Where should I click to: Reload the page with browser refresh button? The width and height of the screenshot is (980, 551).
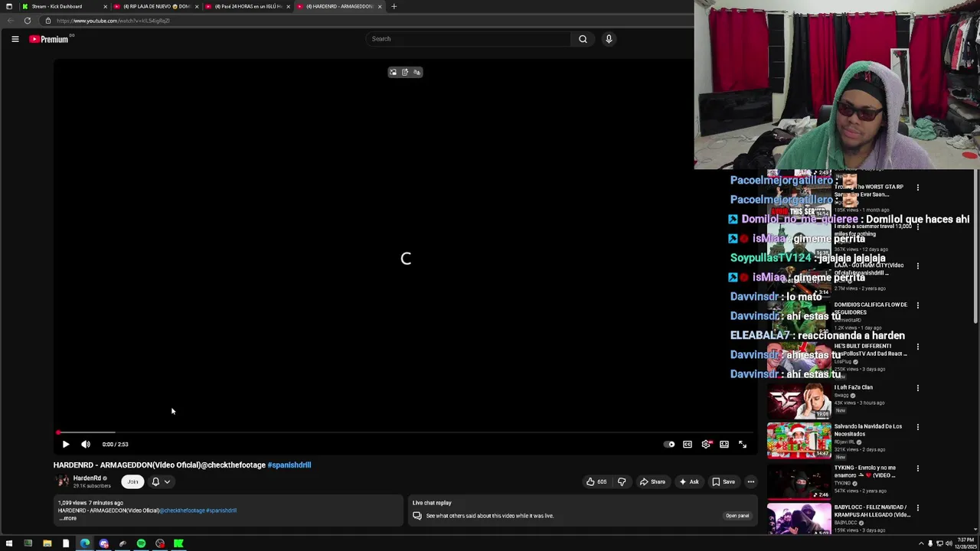28,21
